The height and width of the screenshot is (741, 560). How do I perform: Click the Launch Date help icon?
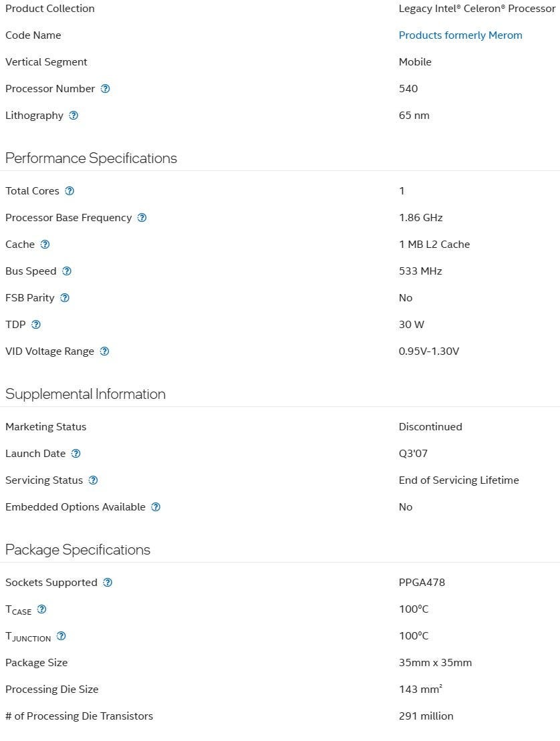[76, 454]
